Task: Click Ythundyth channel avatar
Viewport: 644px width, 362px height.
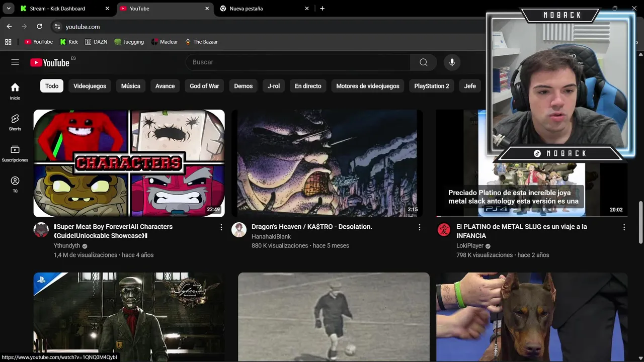Action: click(x=41, y=230)
